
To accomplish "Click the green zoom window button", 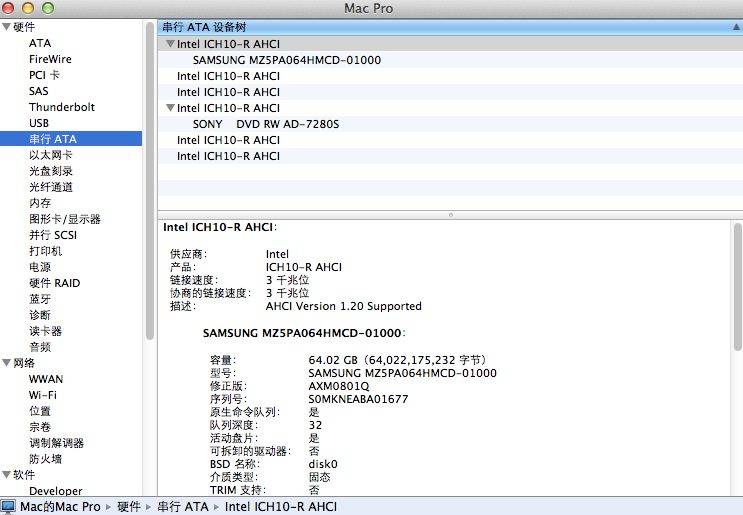I will (x=47, y=8).
